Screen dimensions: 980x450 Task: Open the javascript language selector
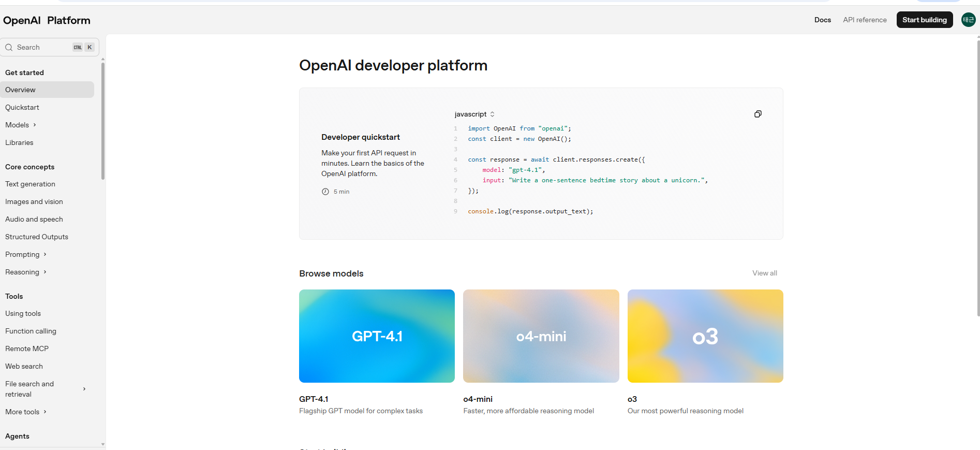pyautogui.click(x=474, y=114)
